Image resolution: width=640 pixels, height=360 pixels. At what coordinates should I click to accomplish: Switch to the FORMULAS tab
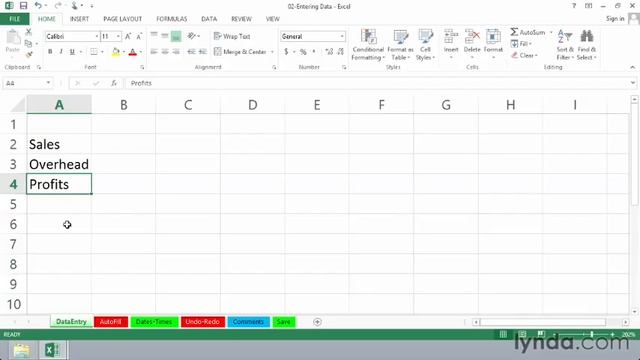[x=171, y=19]
